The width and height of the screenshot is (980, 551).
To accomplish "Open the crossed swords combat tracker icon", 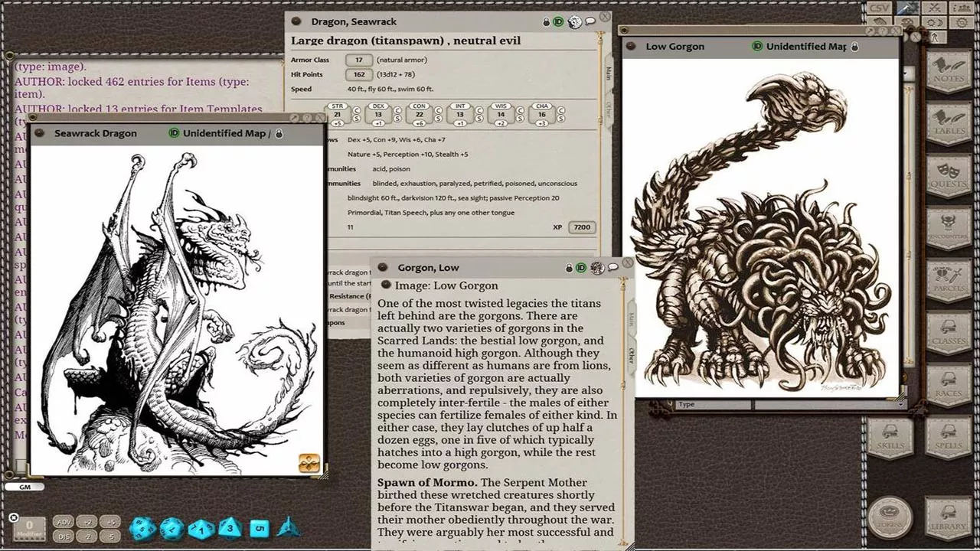I will pos(935,8).
